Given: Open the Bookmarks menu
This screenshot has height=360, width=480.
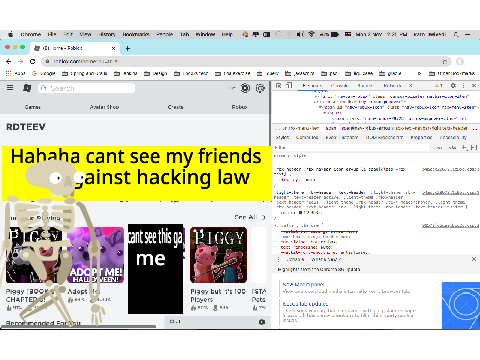Looking at the screenshot, I should click(136, 34).
